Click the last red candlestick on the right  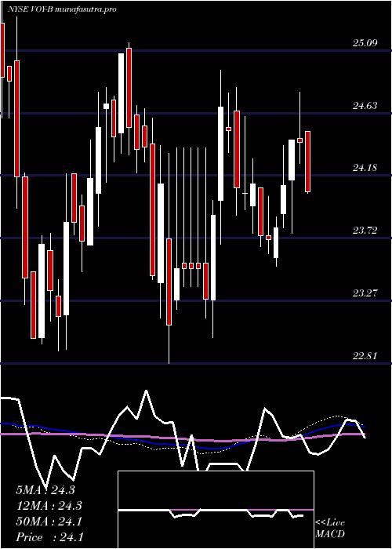tap(307, 162)
